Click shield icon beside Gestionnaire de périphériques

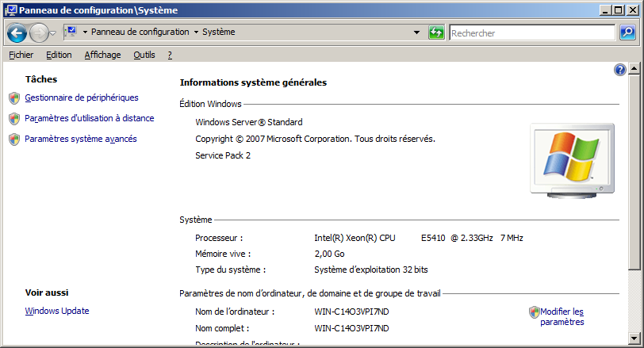13,98
